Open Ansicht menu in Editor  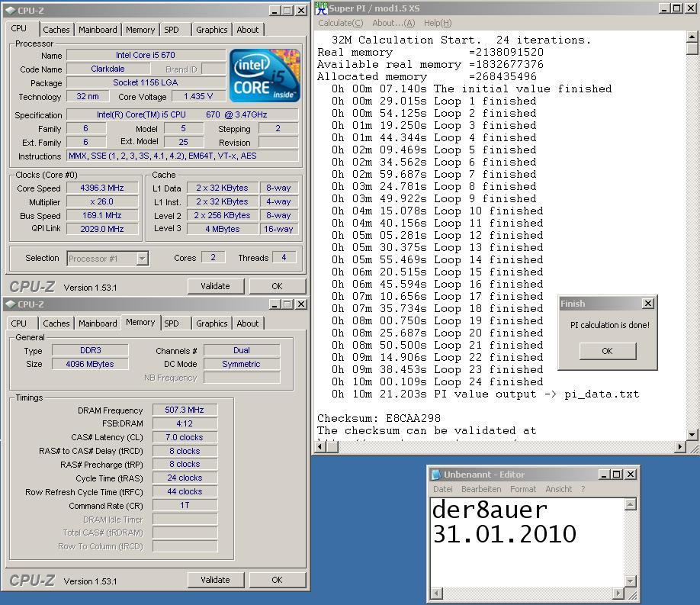coord(558,489)
